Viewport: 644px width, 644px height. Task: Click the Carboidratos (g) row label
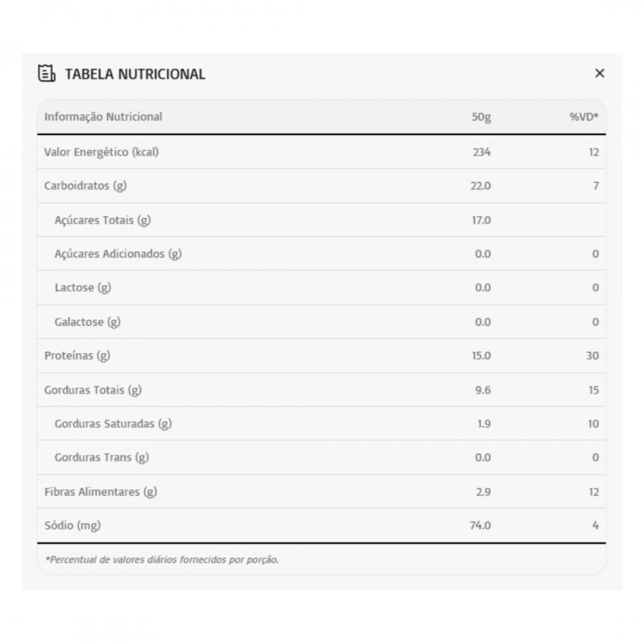pyautogui.click(x=85, y=186)
